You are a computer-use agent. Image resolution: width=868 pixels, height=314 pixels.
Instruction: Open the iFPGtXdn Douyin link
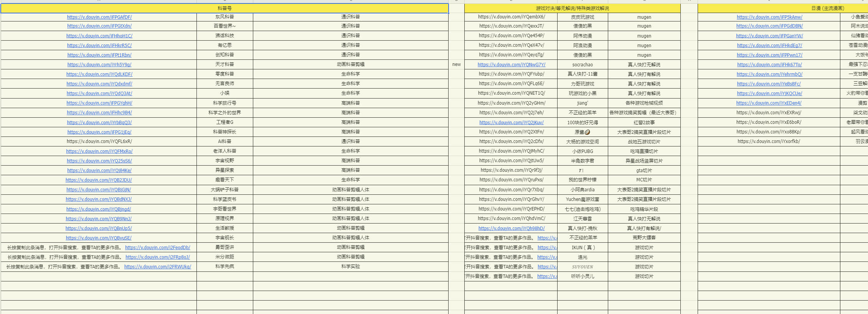[99, 26]
